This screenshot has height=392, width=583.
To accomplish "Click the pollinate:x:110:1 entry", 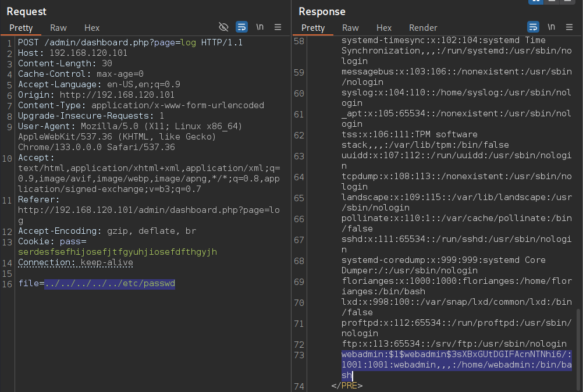I will pos(457,223).
